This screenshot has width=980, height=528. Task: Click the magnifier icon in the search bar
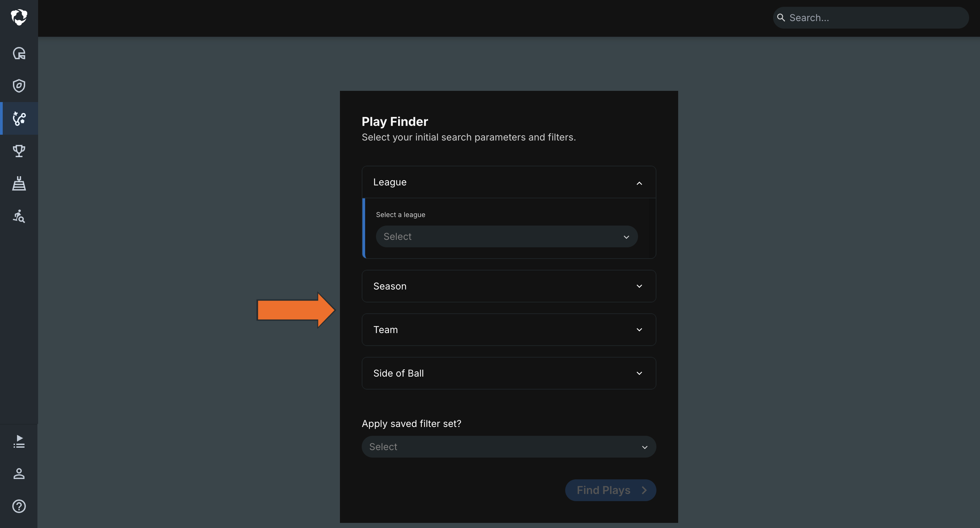781,17
